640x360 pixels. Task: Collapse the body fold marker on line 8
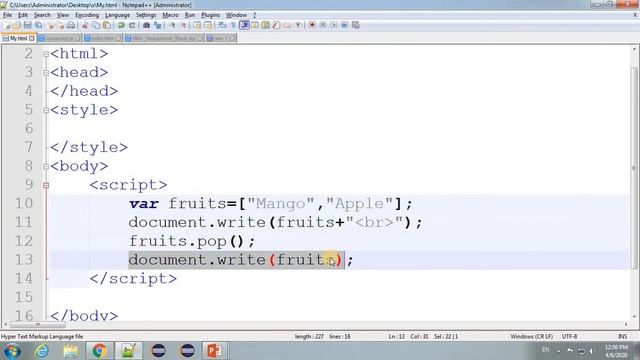click(46, 167)
